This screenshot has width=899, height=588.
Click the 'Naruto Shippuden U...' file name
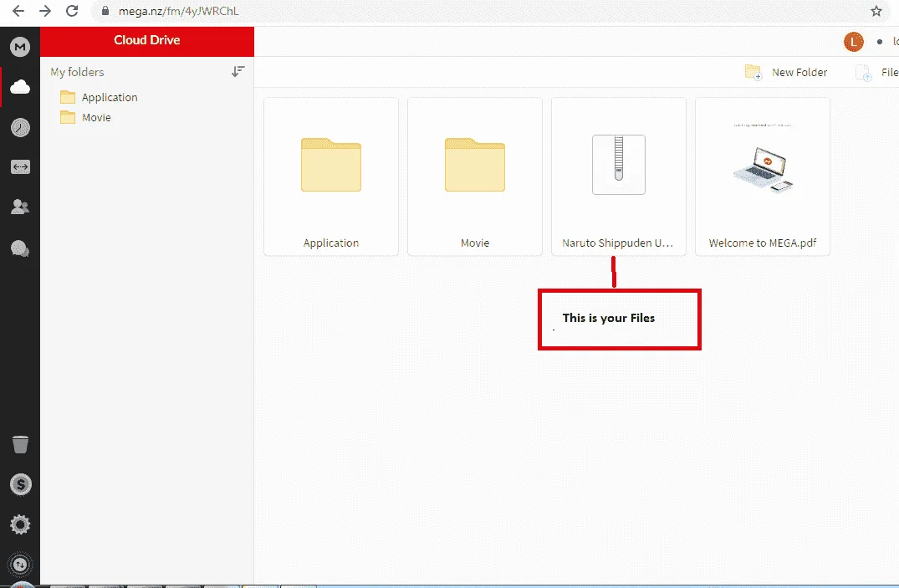point(617,243)
